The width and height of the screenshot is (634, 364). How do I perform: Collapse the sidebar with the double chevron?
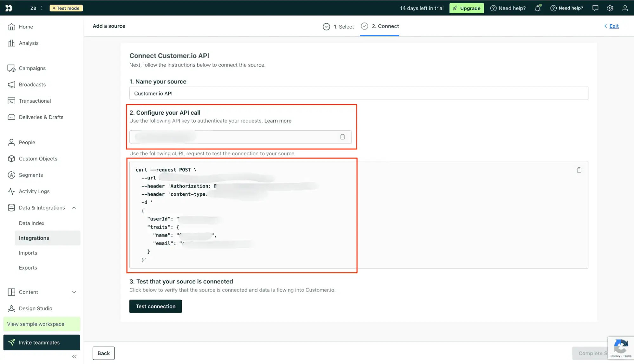[74, 356]
